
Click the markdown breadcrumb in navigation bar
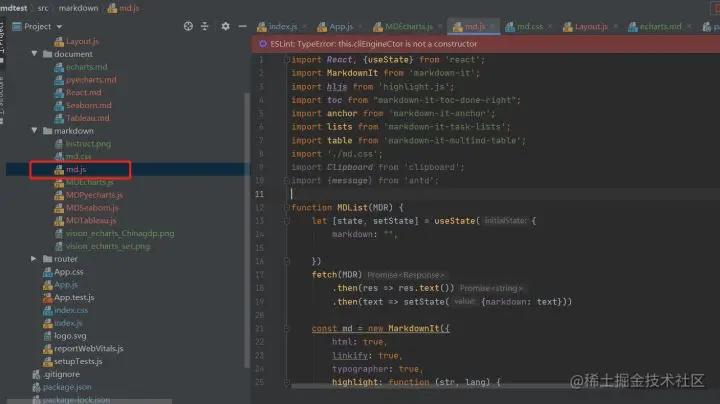point(78,8)
